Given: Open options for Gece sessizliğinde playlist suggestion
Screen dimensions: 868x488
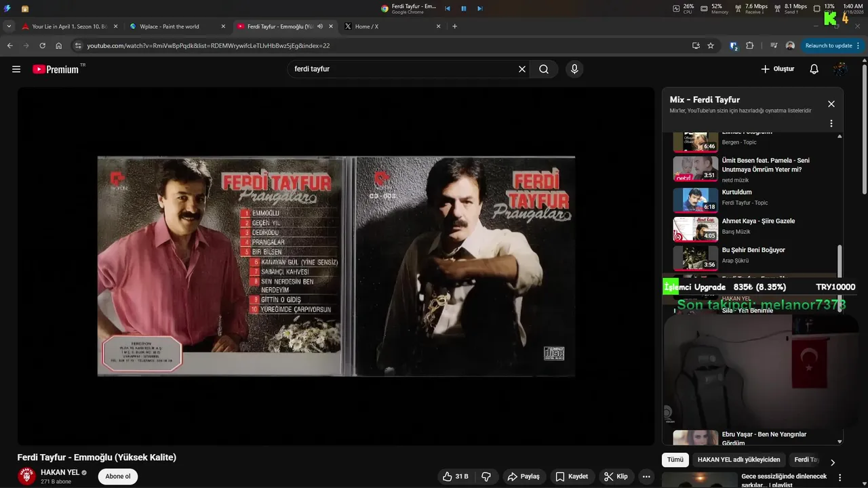Looking at the screenshot, I should pos(839,477).
